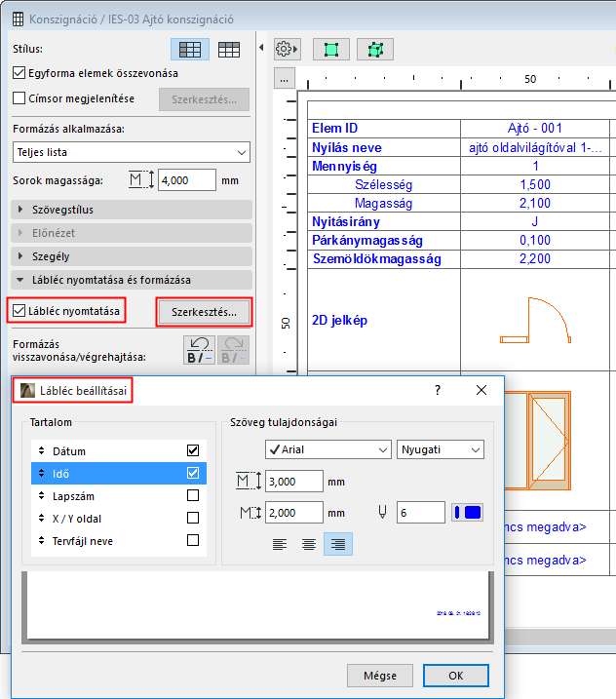
Task: Click the pen icon next to 6
Action: point(382,513)
